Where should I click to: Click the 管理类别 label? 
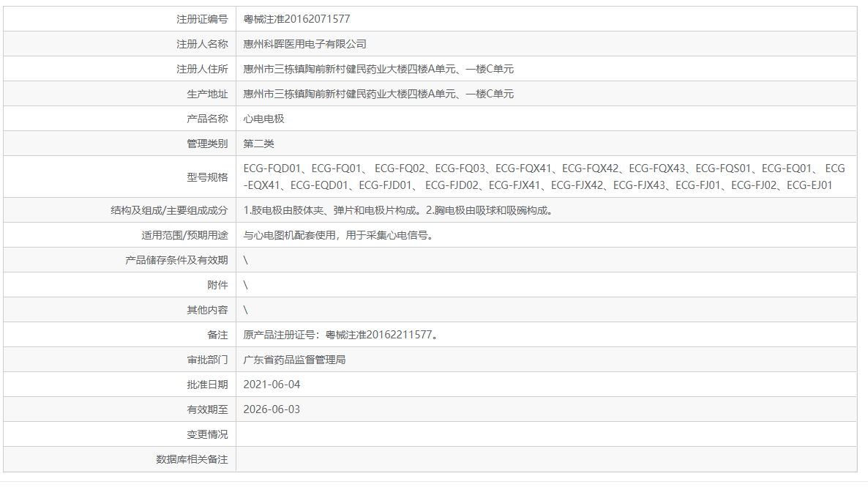[207, 144]
